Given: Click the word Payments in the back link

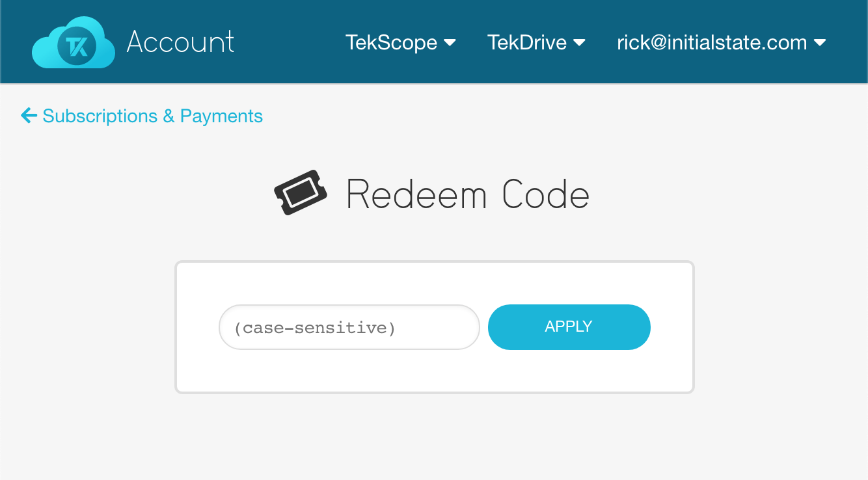Looking at the screenshot, I should [221, 116].
